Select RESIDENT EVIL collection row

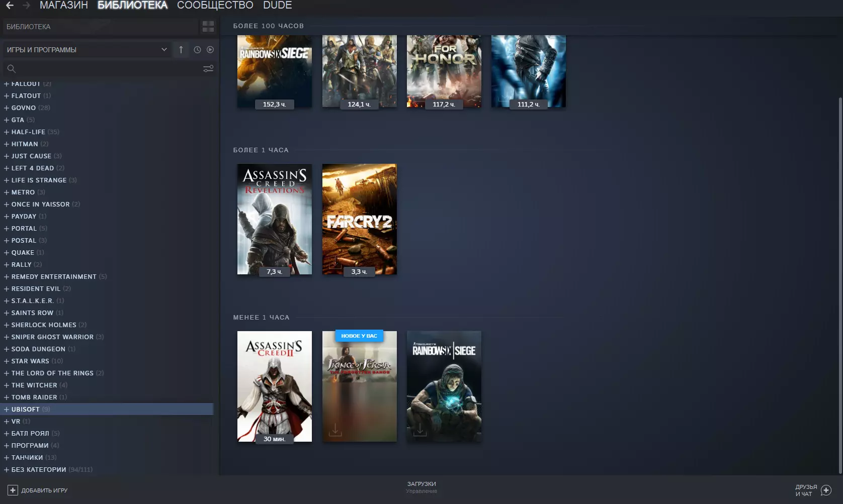point(107,288)
